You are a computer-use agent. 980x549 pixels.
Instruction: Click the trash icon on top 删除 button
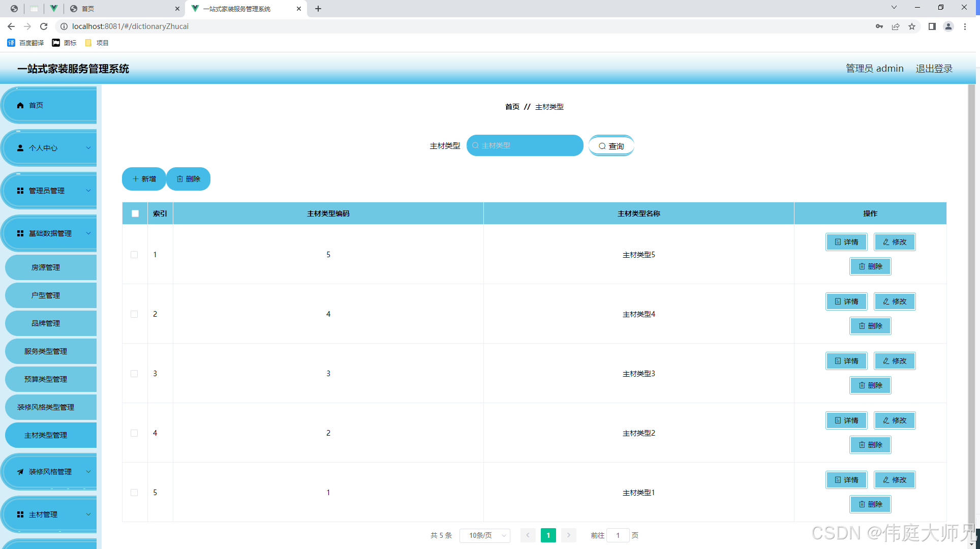180,179
